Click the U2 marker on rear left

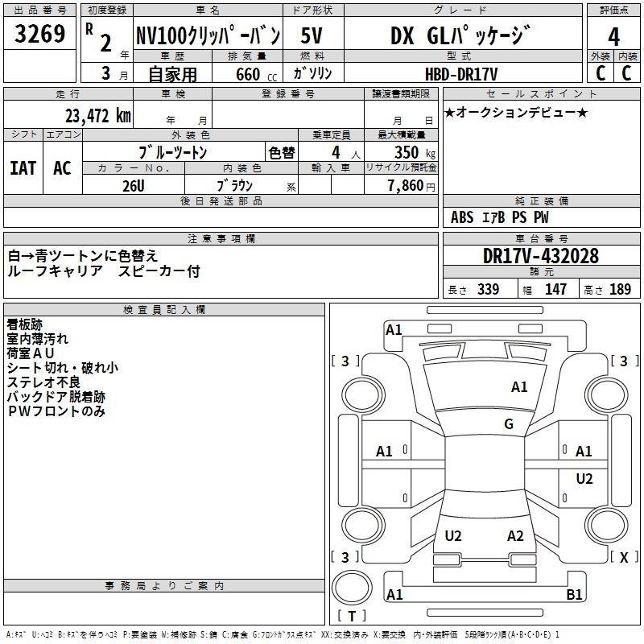(x=453, y=536)
